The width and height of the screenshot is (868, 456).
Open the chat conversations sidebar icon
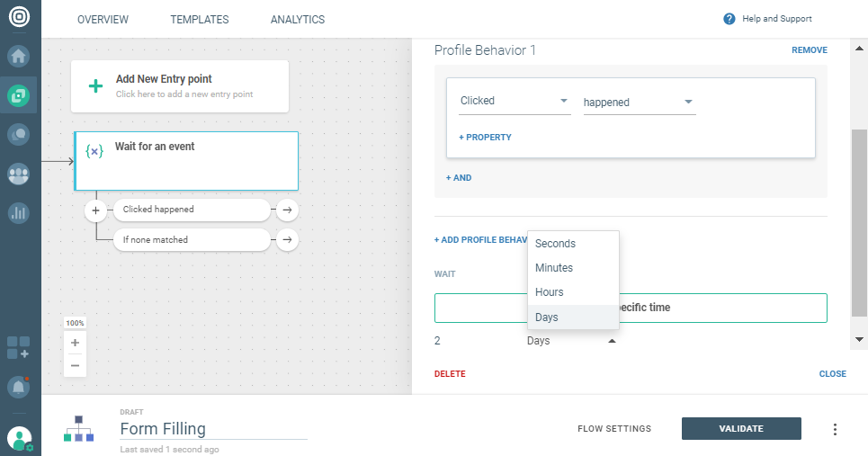pyautogui.click(x=19, y=135)
